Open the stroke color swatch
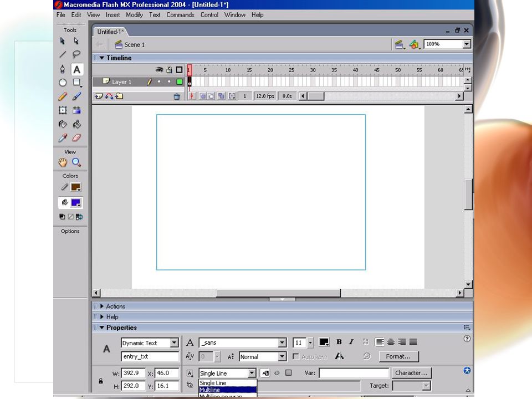 pos(76,187)
